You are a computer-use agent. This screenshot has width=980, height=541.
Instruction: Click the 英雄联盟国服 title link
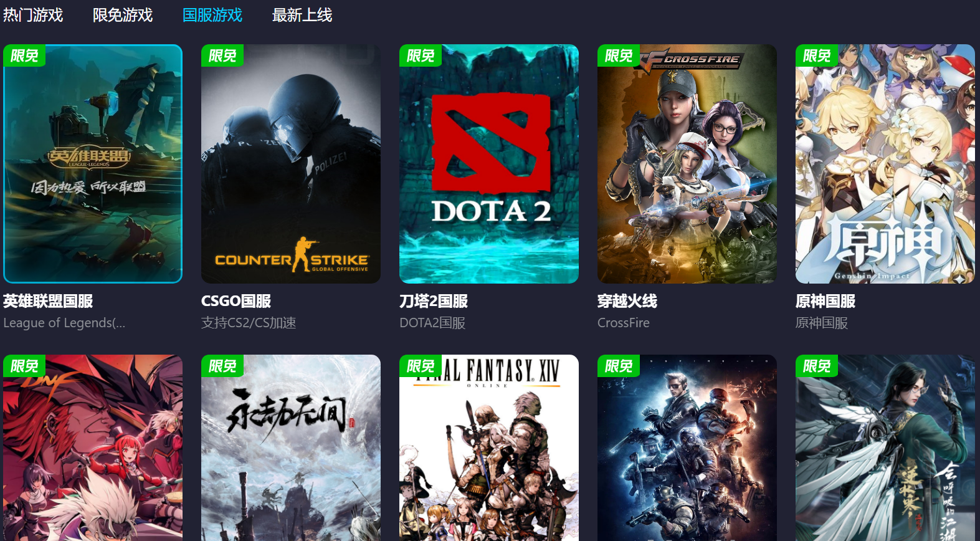[x=48, y=301]
